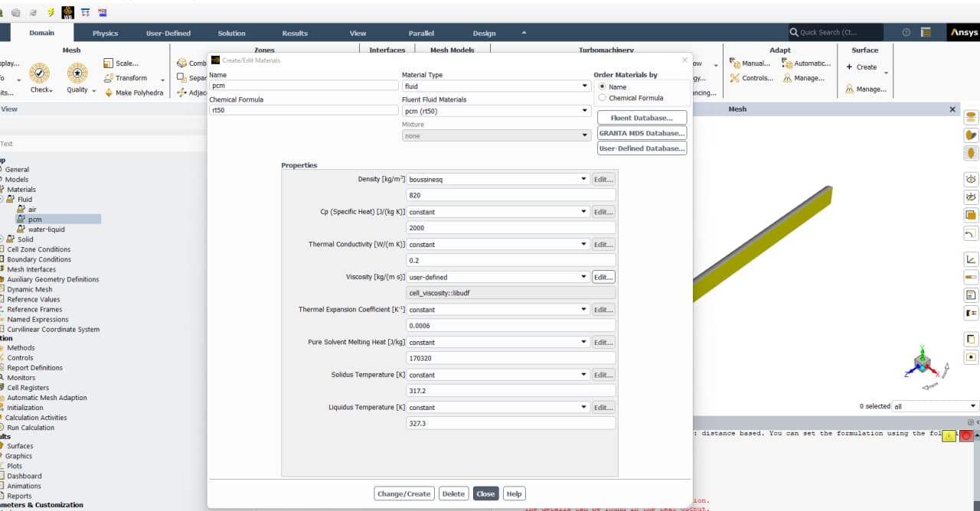Click the Change/Create button
Screen dimensions: 980x511
point(404,494)
